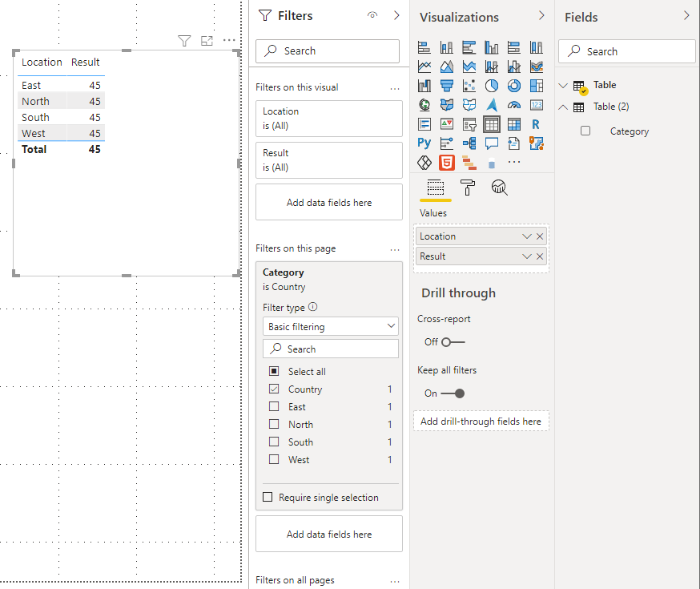This screenshot has height=589, width=700.
Task: Collapse the Visualizations pane
Action: (541, 16)
